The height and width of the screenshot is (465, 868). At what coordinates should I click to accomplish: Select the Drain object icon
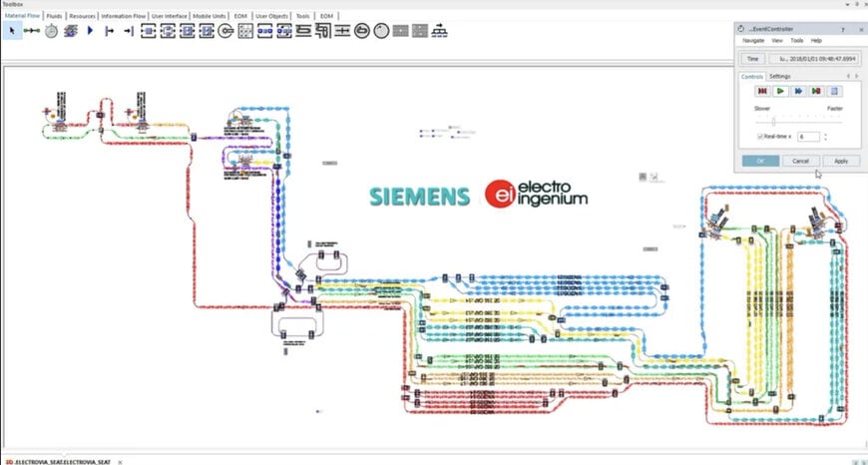tap(129, 31)
